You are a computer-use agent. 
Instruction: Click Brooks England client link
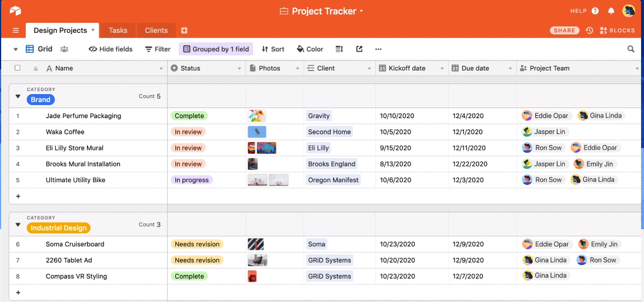[332, 164]
